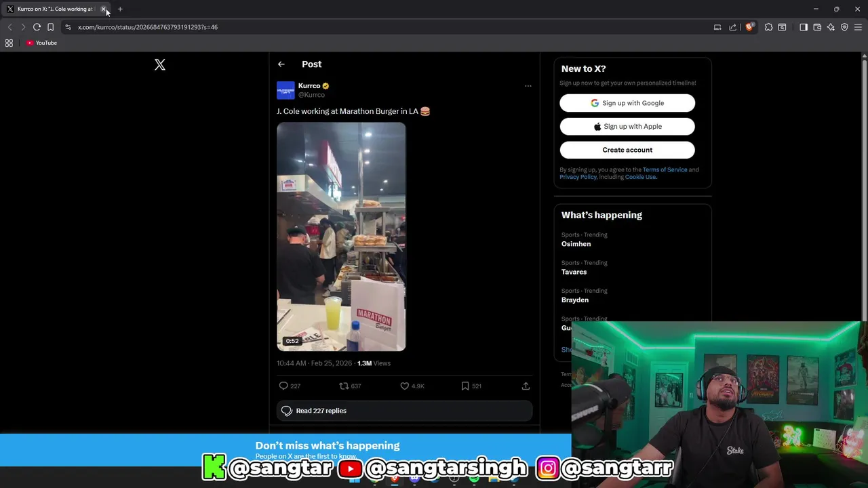Click the address bar URL
The height and width of the screenshot is (488, 868).
148,27
